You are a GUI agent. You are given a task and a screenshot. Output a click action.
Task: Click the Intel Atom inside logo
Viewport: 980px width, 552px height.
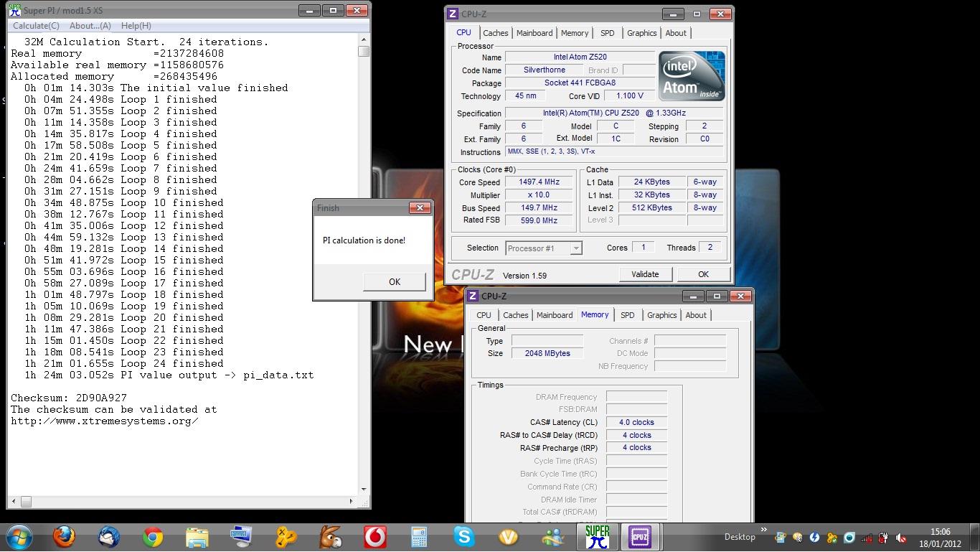(692, 76)
